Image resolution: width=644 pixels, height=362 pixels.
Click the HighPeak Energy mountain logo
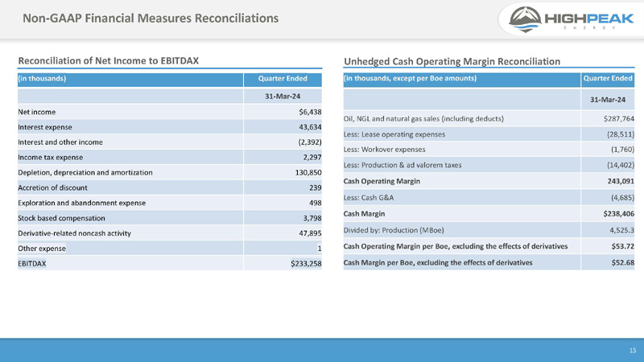[x=521, y=20]
